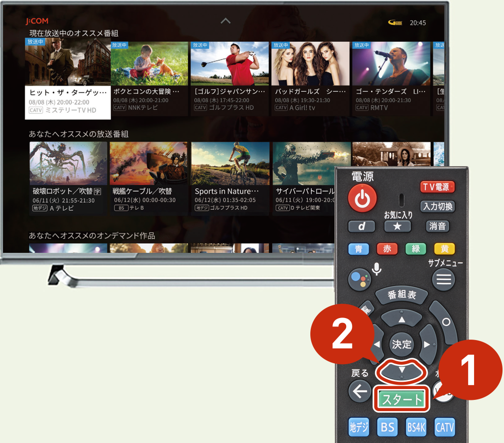The image size is (504, 443).
Task: Switch to CATV broadcast
Action: tap(445, 427)
